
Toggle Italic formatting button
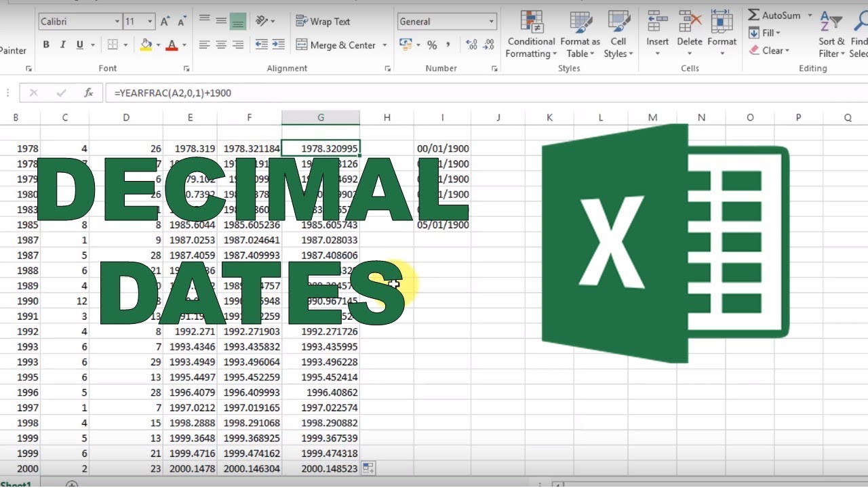point(63,45)
